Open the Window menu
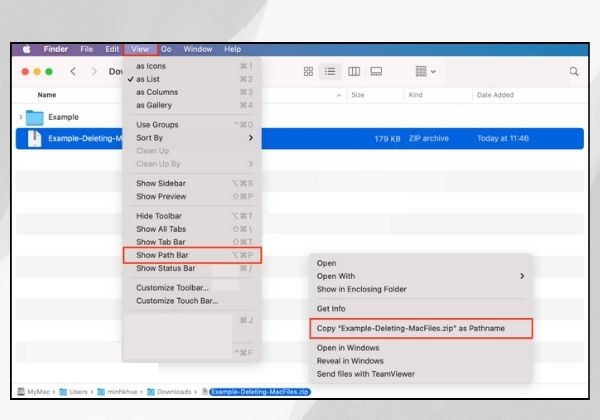This screenshot has width=600, height=420. (x=198, y=49)
